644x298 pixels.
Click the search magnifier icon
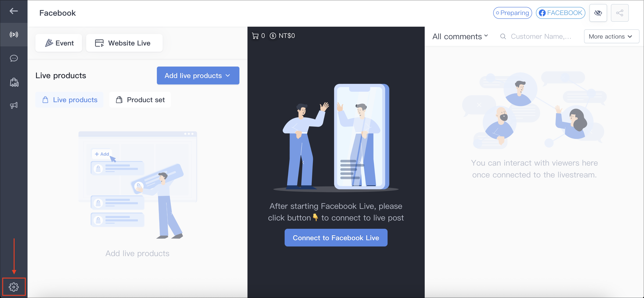[503, 37]
